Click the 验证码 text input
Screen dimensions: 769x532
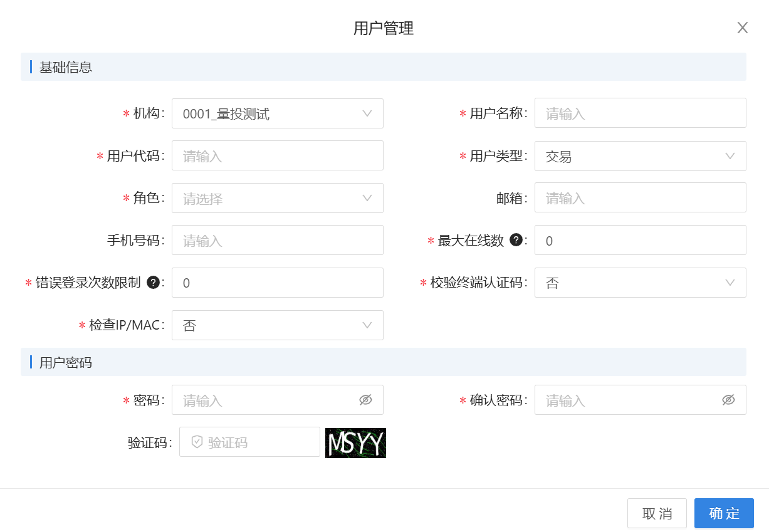tap(249, 442)
